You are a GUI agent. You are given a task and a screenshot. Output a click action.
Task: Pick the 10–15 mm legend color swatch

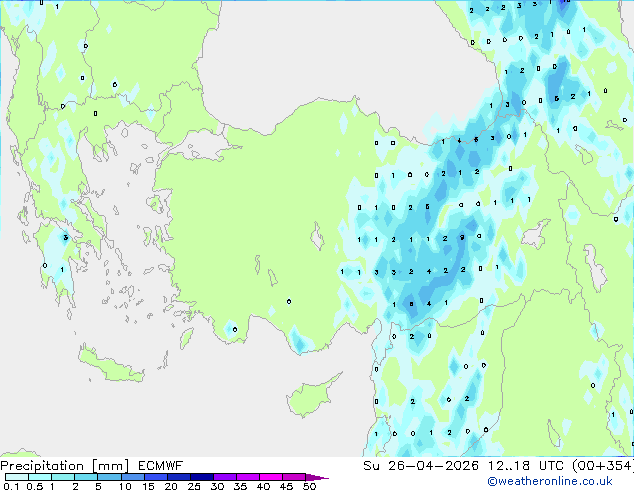pyautogui.click(x=132, y=477)
